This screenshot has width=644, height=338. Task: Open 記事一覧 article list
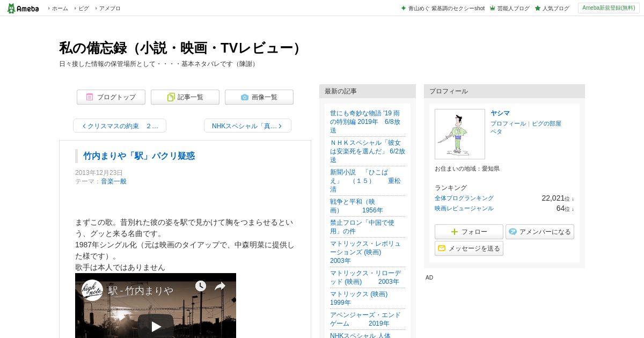pyautogui.click(x=185, y=97)
